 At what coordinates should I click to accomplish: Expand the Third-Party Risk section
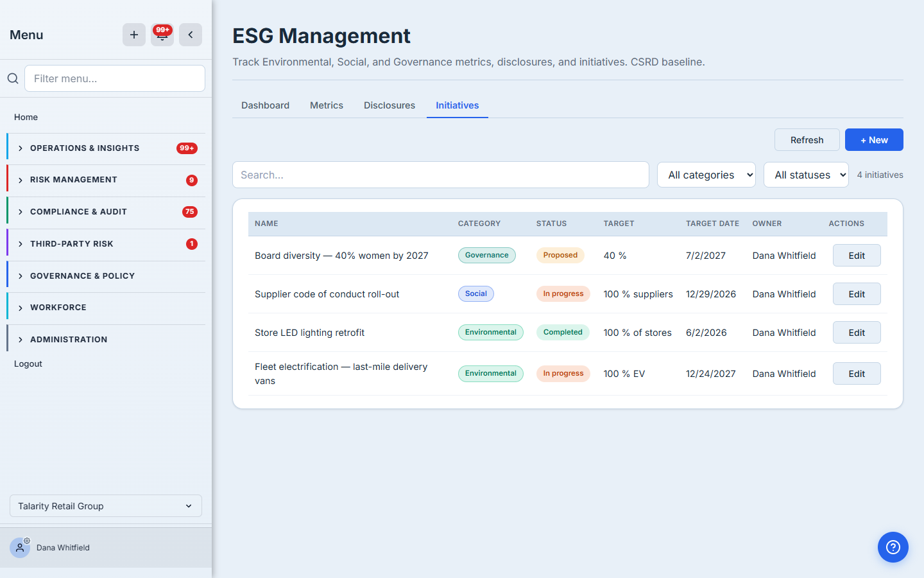point(106,244)
